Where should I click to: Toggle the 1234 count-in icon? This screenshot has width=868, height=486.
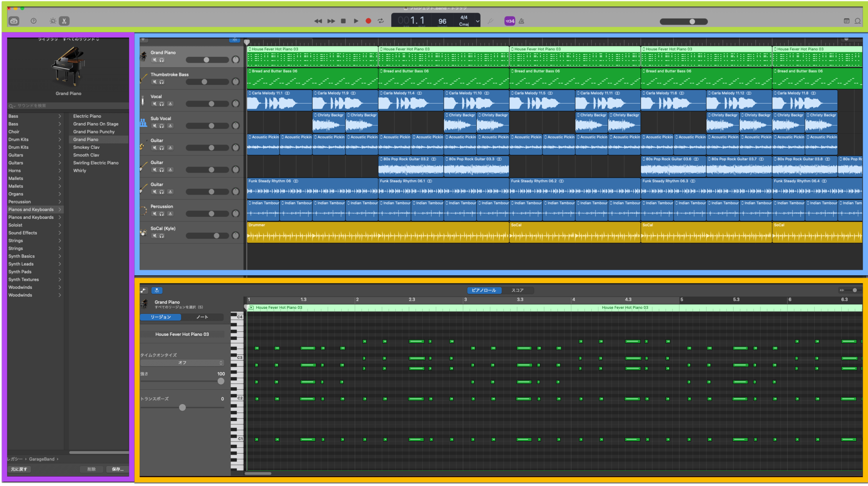tap(509, 20)
